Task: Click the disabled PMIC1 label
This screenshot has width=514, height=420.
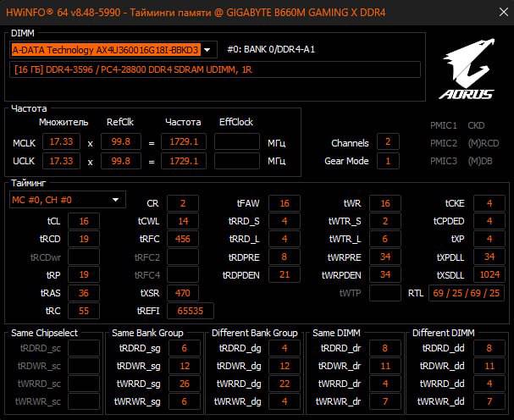Action: (x=444, y=125)
